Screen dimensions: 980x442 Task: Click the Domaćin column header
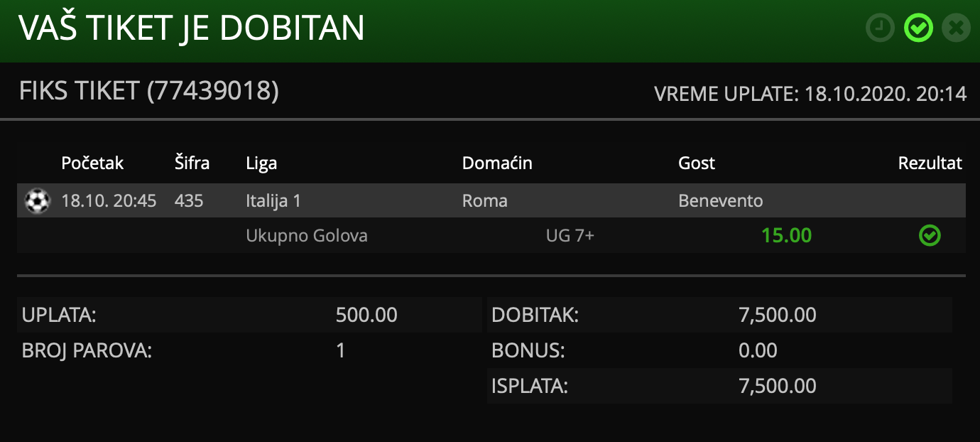(497, 163)
